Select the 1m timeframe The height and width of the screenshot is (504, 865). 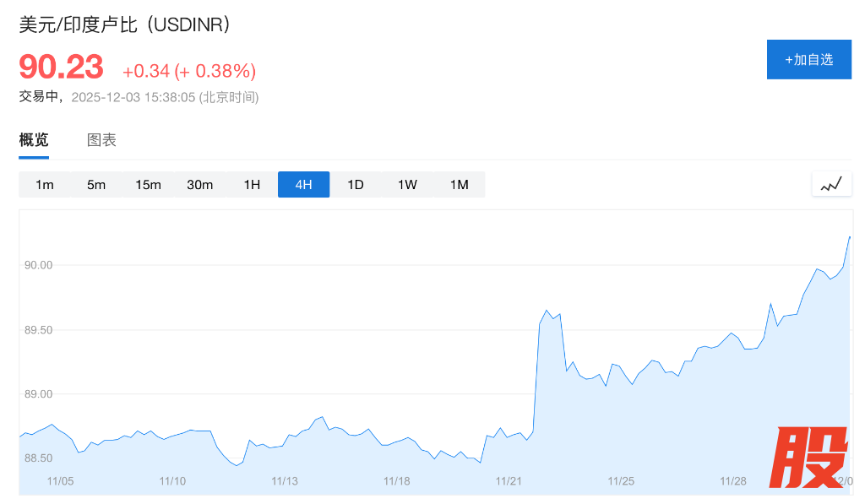click(x=45, y=185)
